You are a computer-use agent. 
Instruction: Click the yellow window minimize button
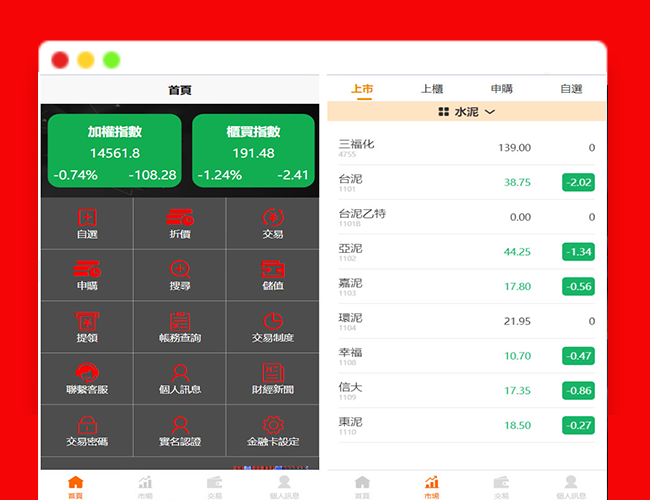pyautogui.click(x=86, y=60)
